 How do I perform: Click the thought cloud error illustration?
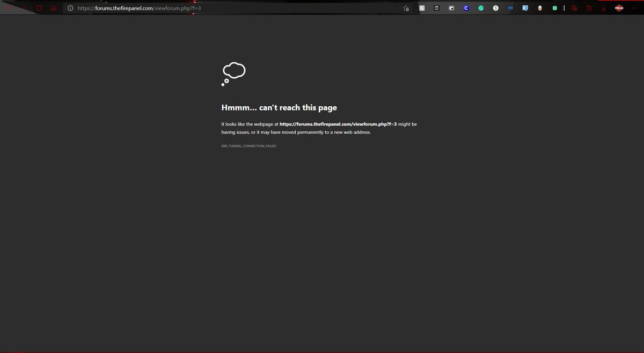[233, 74]
